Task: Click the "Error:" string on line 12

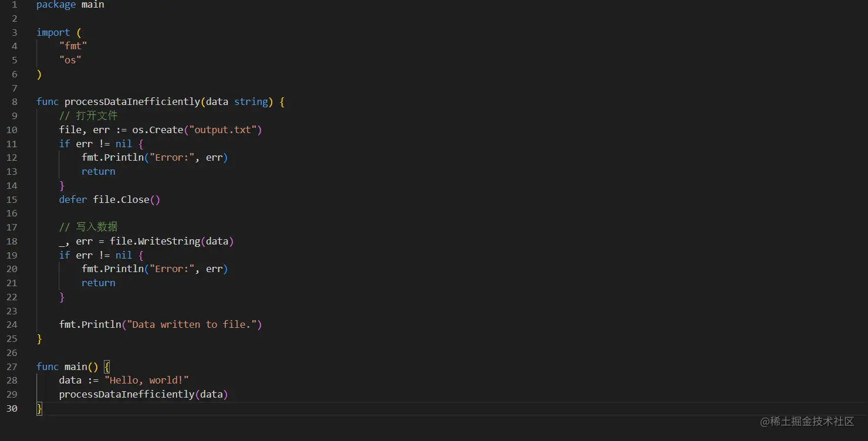Action: 172,157
